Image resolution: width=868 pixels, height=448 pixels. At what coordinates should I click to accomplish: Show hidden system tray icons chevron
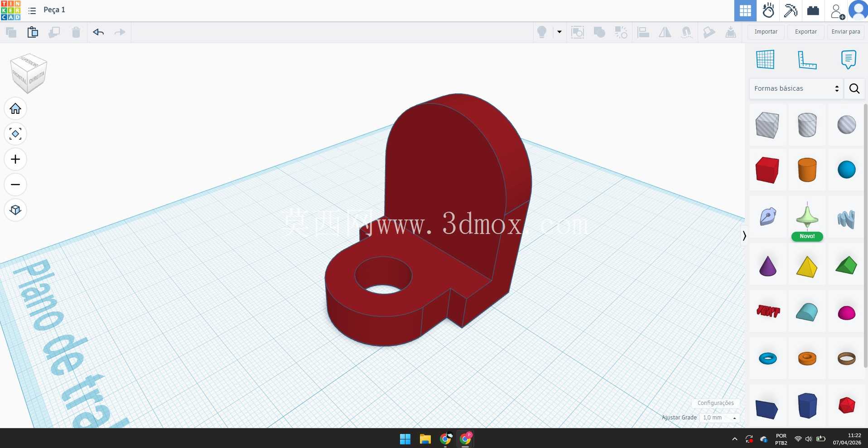click(x=734, y=439)
